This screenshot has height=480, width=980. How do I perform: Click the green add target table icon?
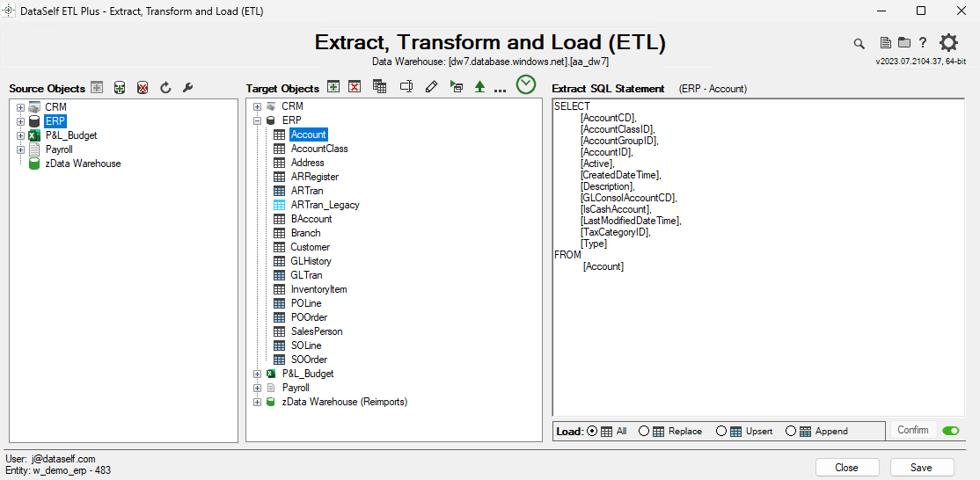[x=333, y=86]
